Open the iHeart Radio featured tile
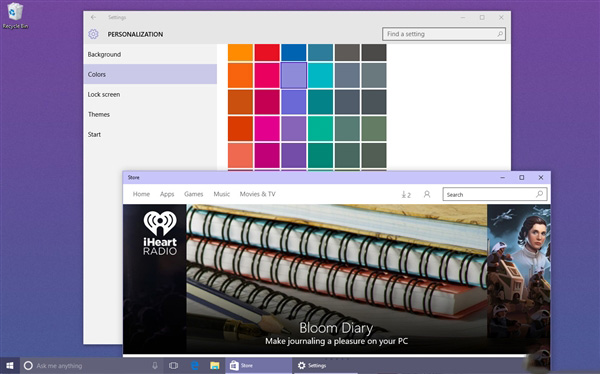Image resolution: width=600 pixels, height=374 pixels. click(x=155, y=279)
